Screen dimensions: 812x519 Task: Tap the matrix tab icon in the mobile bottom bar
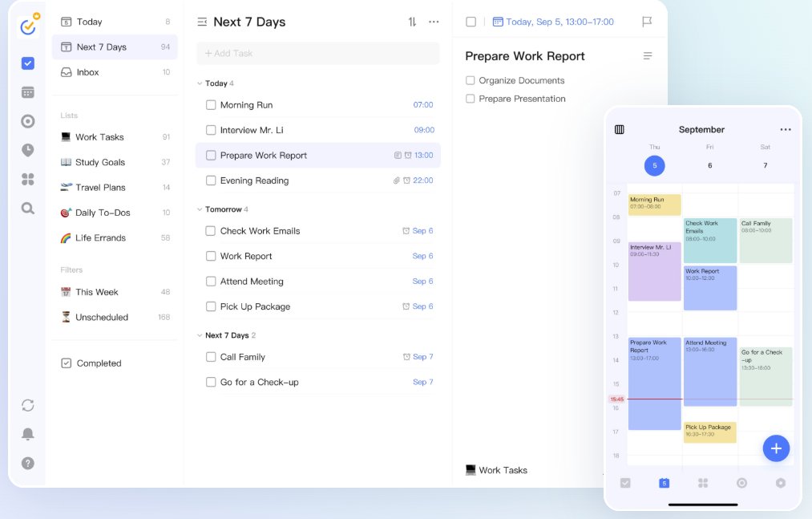click(703, 483)
